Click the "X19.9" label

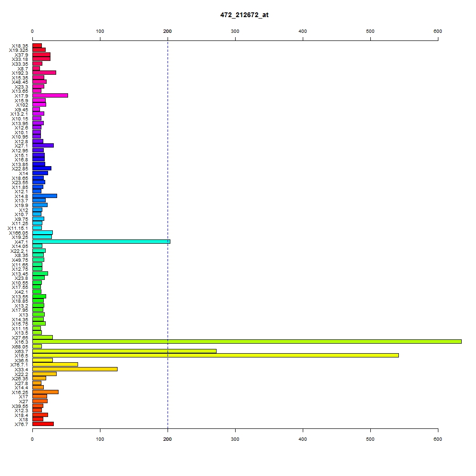click(21, 205)
